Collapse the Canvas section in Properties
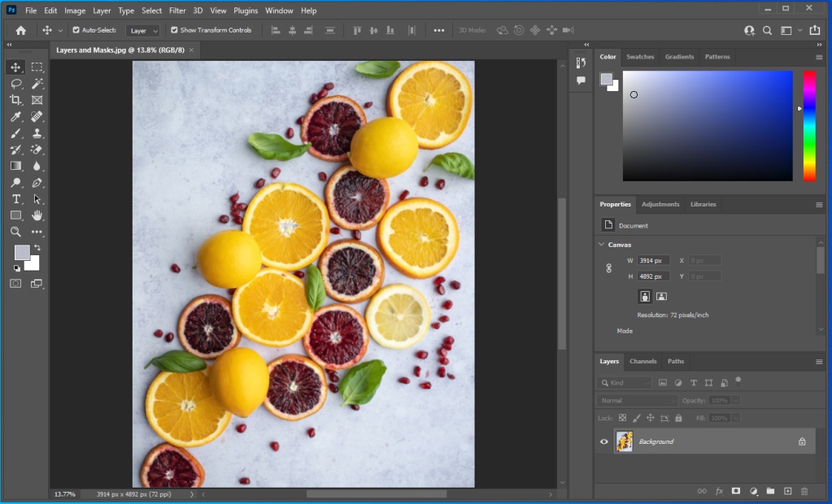This screenshot has height=504, width=832. coord(602,244)
